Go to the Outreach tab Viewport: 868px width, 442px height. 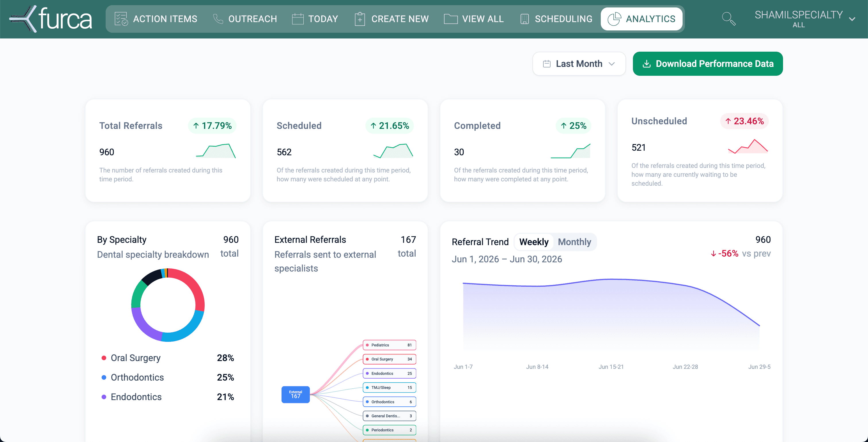[x=245, y=19]
